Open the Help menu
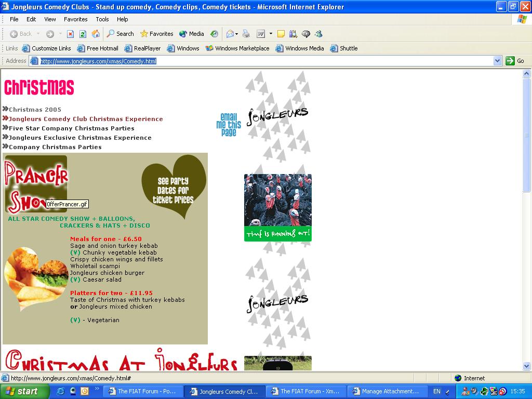Viewport: 532px width, 399px height. coord(123,19)
